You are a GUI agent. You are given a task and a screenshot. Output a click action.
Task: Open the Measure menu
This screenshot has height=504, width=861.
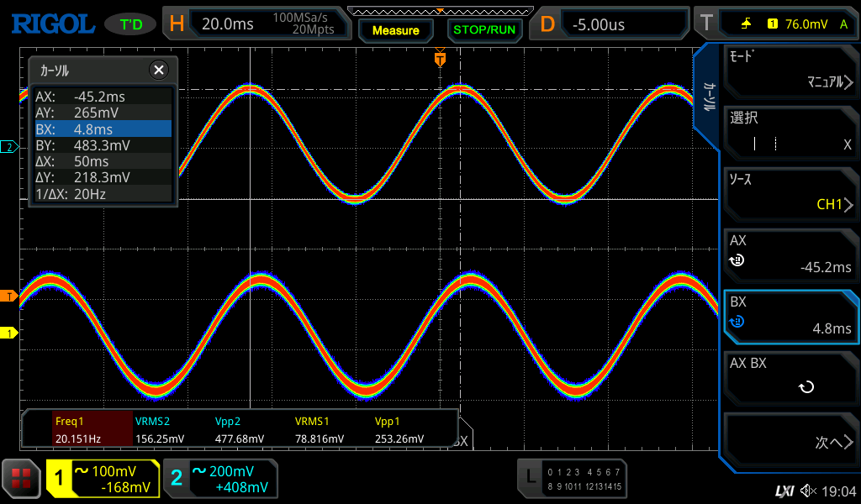(395, 30)
